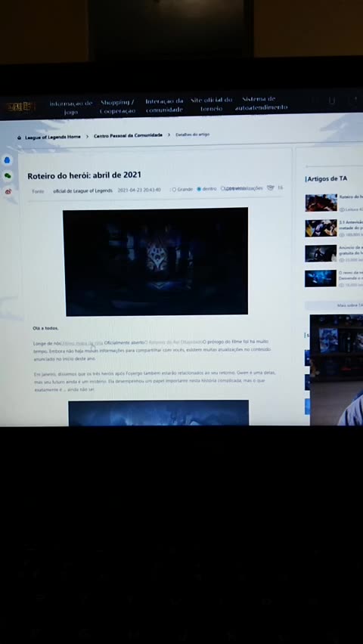Viewport: 363px width, 644px height.
Task: Click the 'Artigos de TA' sidebar heading
Action: coord(327,178)
